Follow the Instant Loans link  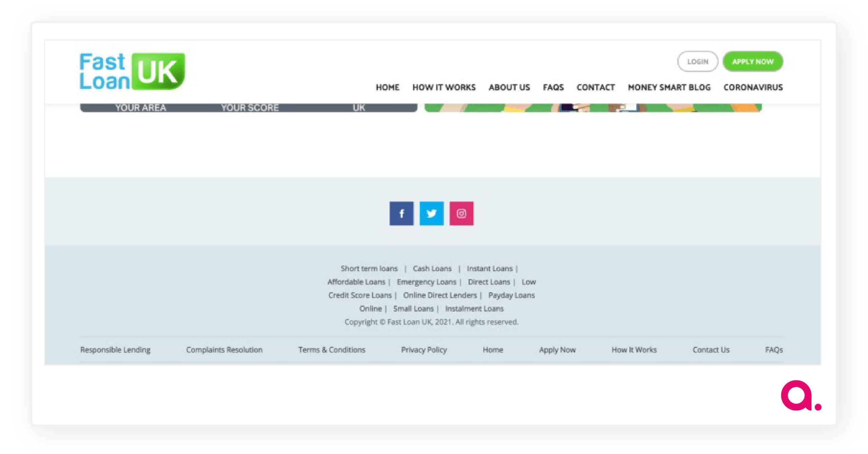coord(490,268)
